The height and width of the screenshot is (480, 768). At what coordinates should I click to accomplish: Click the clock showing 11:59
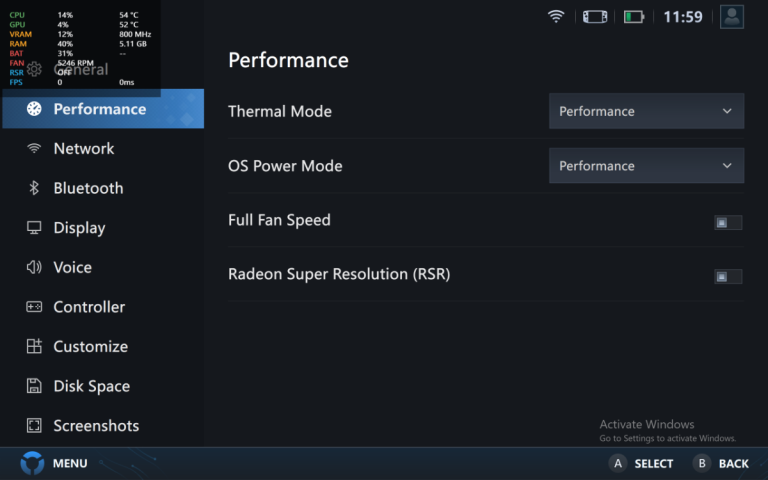click(683, 17)
